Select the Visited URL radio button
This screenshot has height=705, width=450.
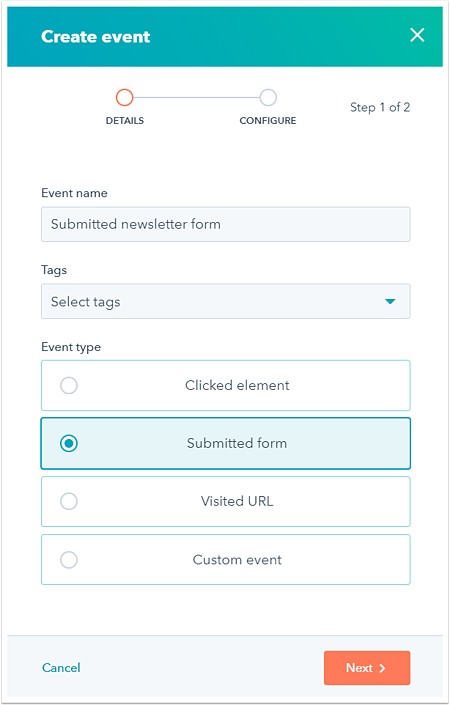coord(69,501)
